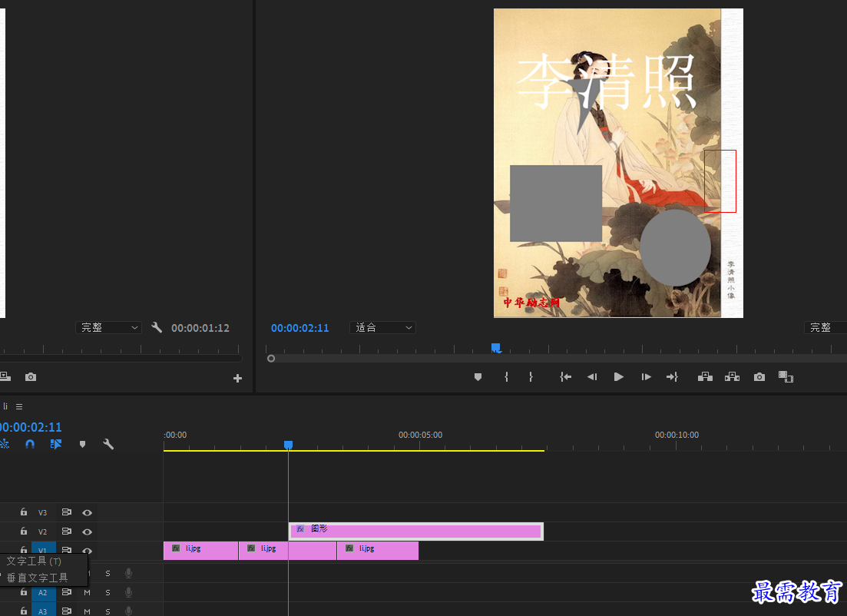Play the sequence in Program Monitor
Screen dimensions: 847x616
pos(618,376)
